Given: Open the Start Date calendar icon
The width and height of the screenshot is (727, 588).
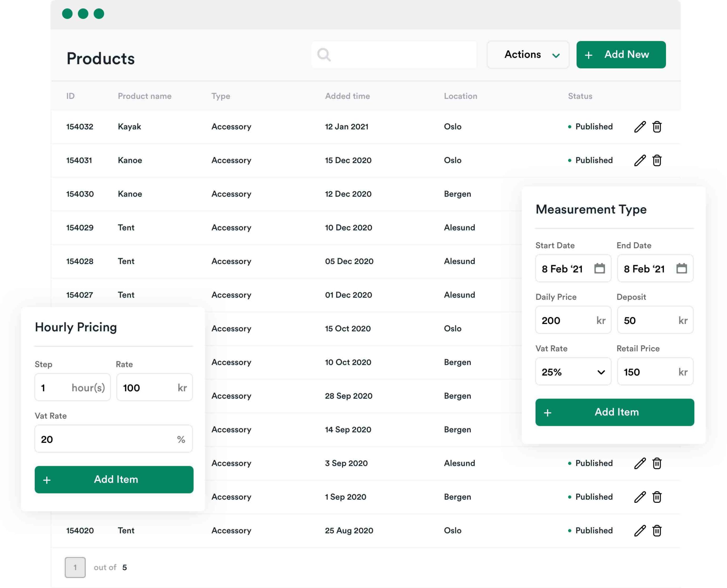Looking at the screenshot, I should [599, 268].
